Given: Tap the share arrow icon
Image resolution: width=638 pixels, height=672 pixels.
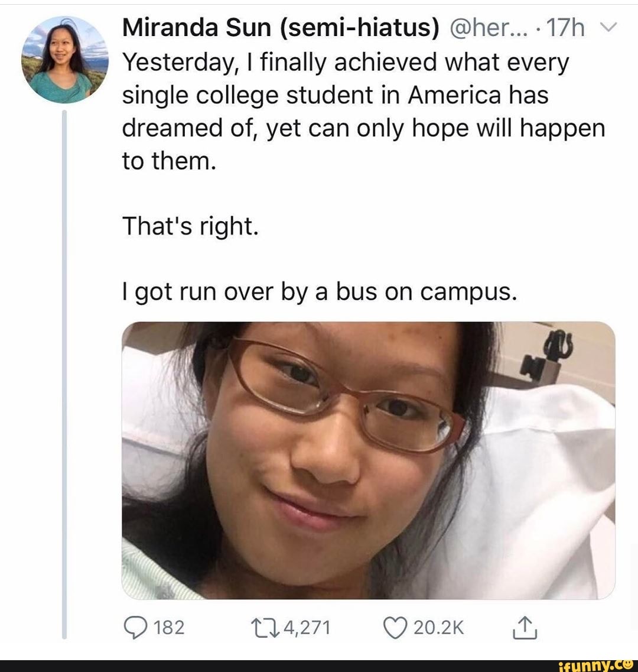Looking at the screenshot, I should coord(525,628).
